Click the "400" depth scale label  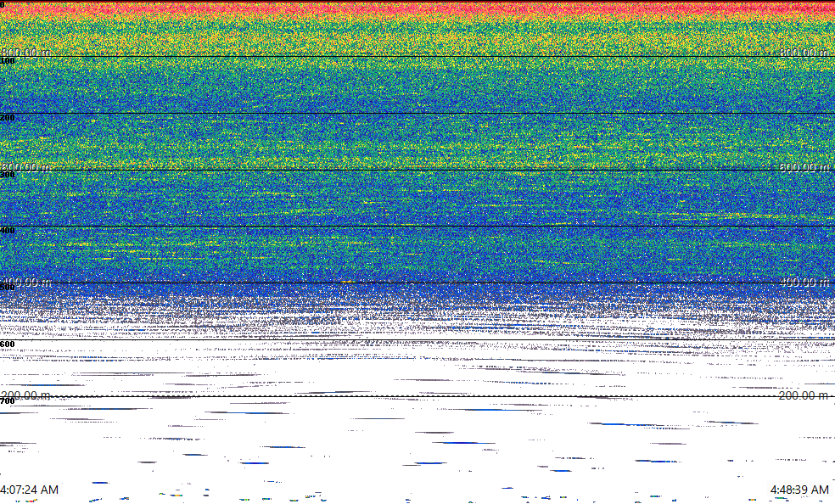point(8,231)
